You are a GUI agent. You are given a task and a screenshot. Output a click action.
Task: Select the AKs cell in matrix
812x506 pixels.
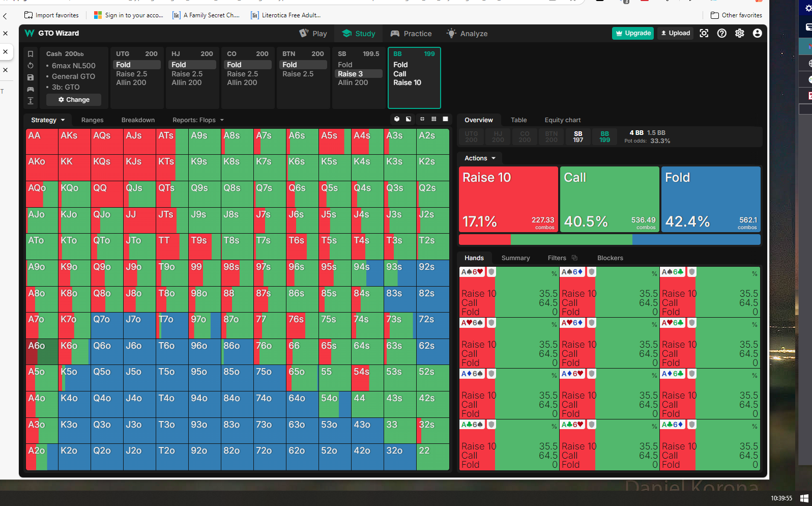click(x=75, y=141)
